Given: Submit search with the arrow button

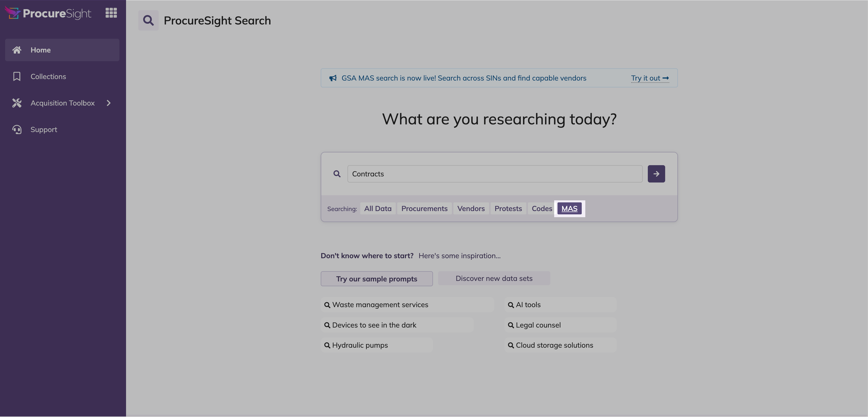Looking at the screenshot, I should click(656, 174).
